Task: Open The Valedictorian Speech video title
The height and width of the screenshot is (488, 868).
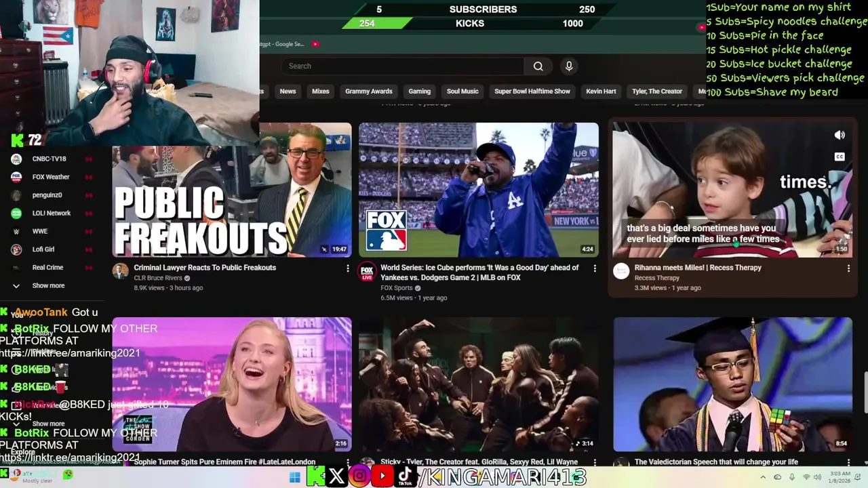Action: click(x=716, y=462)
